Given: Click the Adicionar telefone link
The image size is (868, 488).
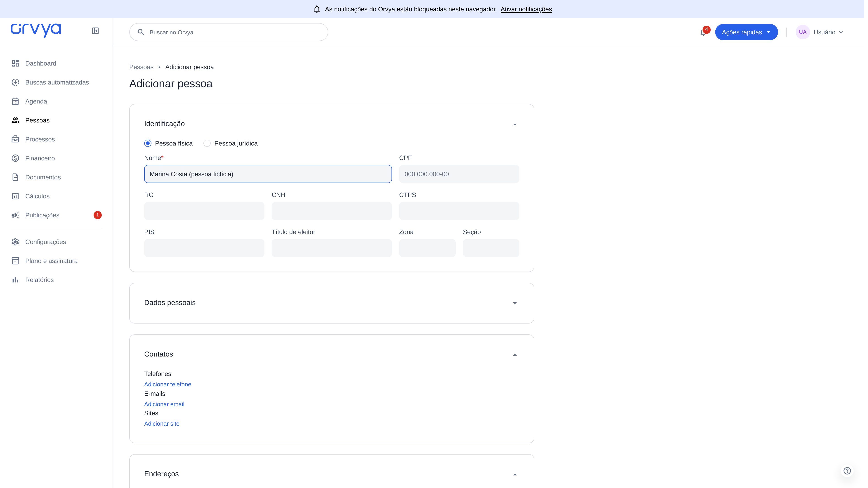Looking at the screenshot, I should tap(167, 384).
